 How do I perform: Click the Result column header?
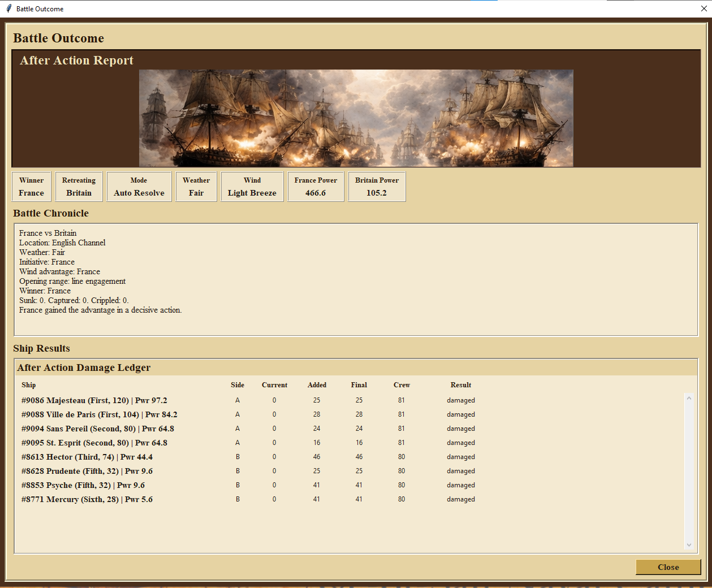tap(461, 385)
